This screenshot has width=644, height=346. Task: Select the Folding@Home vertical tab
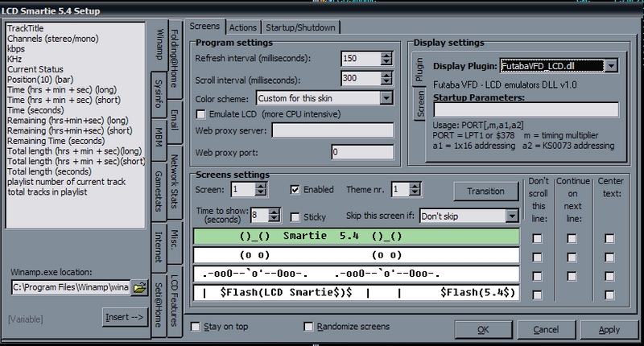tap(175, 58)
